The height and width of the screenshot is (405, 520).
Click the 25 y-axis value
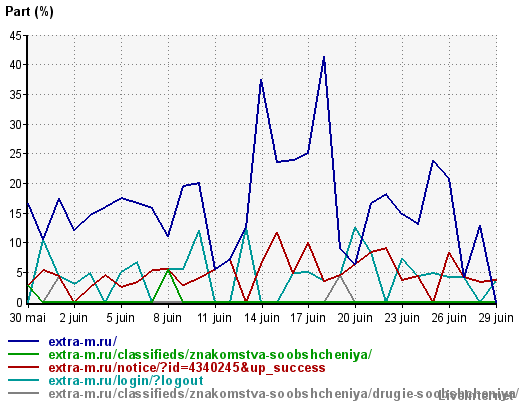(15, 154)
